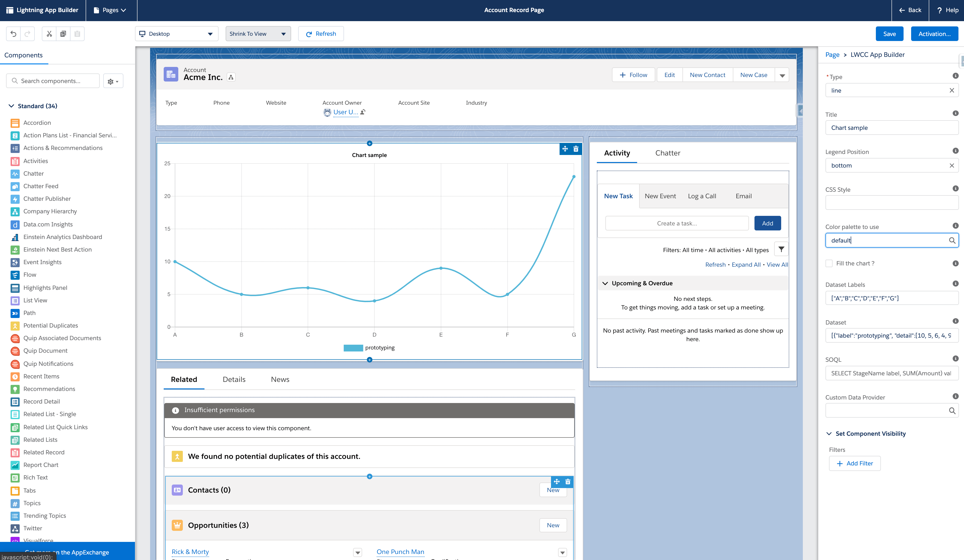Viewport: 964px width, 560px height.
Task: Clear the Type line value
Action: point(951,91)
